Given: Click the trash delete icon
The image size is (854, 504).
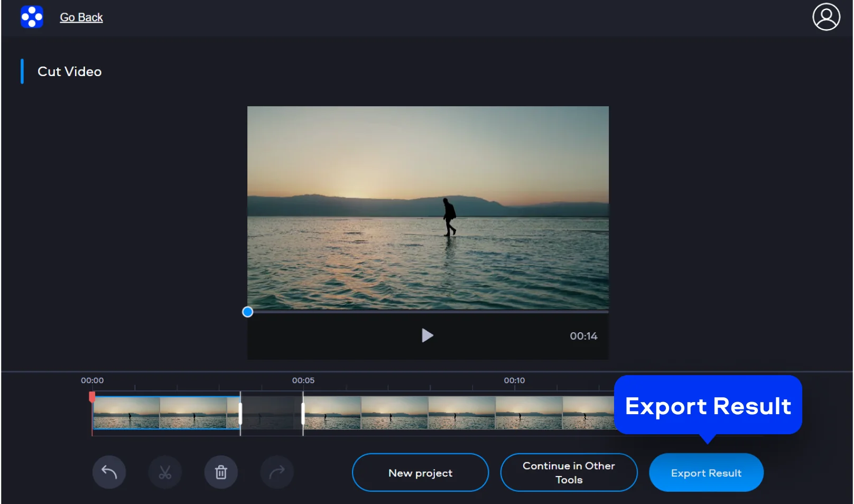Looking at the screenshot, I should click(221, 472).
